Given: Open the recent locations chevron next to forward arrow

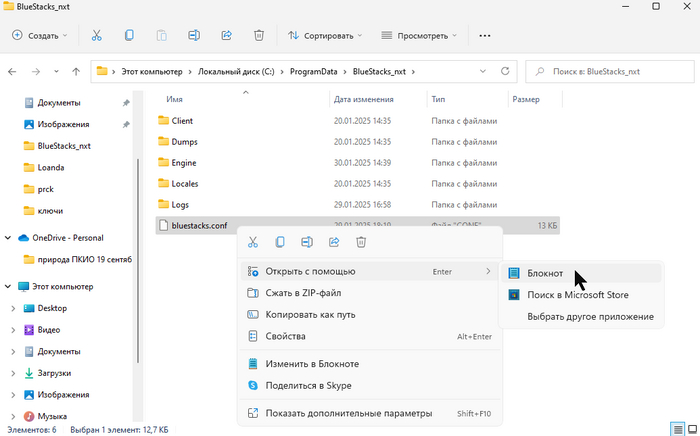Looking at the screenshot, I should click(x=56, y=71).
